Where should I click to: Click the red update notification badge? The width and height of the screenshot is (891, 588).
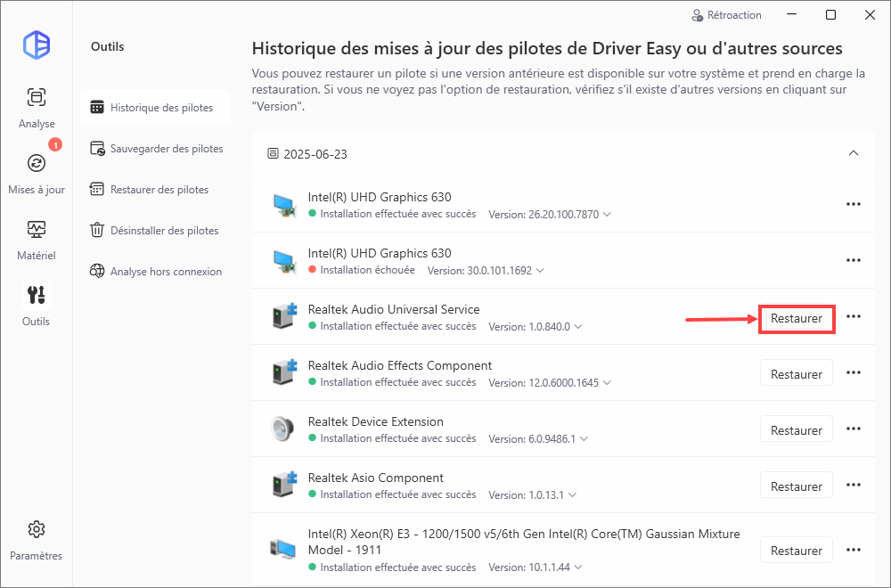pyautogui.click(x=54, y=145)
